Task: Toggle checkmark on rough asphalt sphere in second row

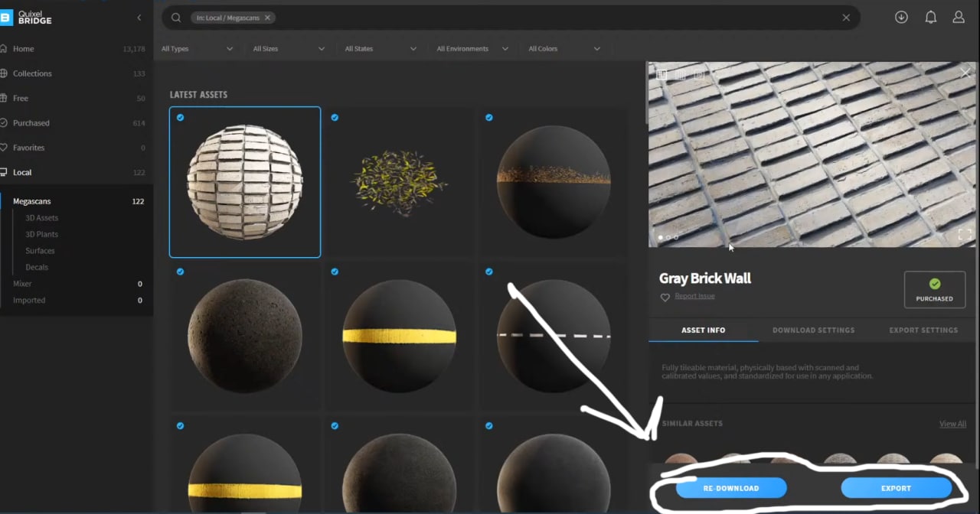Action: (180, 272)
